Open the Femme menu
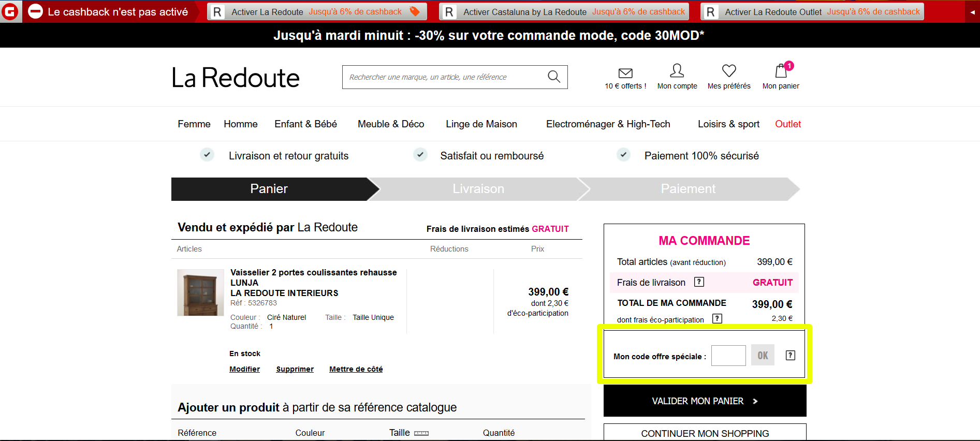The width and height of the screenshot is (980, 441). click(194, 124)
